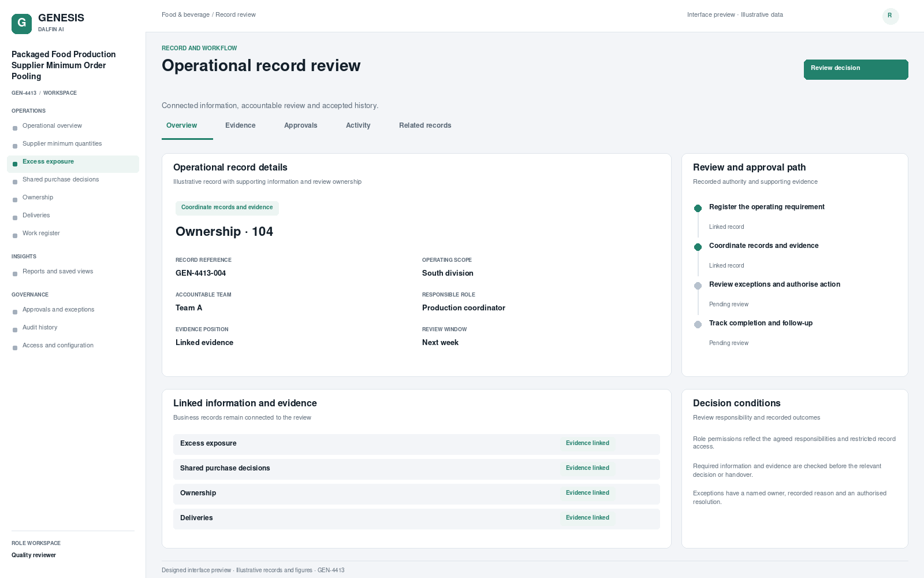This screenshot has height=578, width=924.
Task: Select the Deliveries evidence row
Action: 416,518
